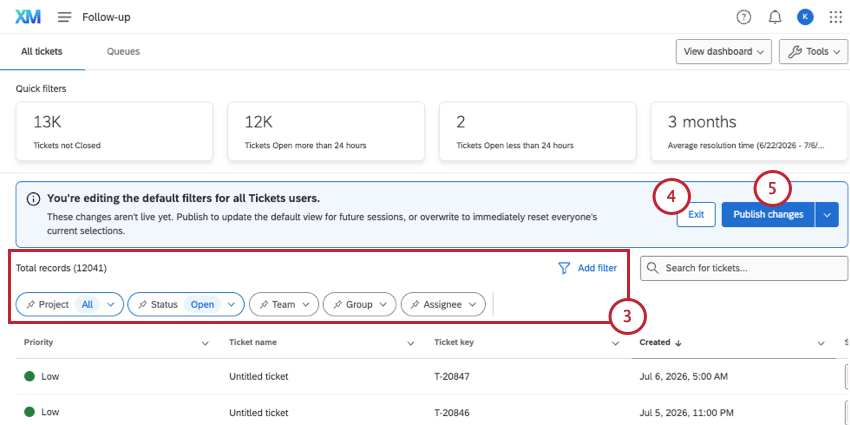Open the Tools dropdown
This screenshot has width=850, height=425.
814,51
